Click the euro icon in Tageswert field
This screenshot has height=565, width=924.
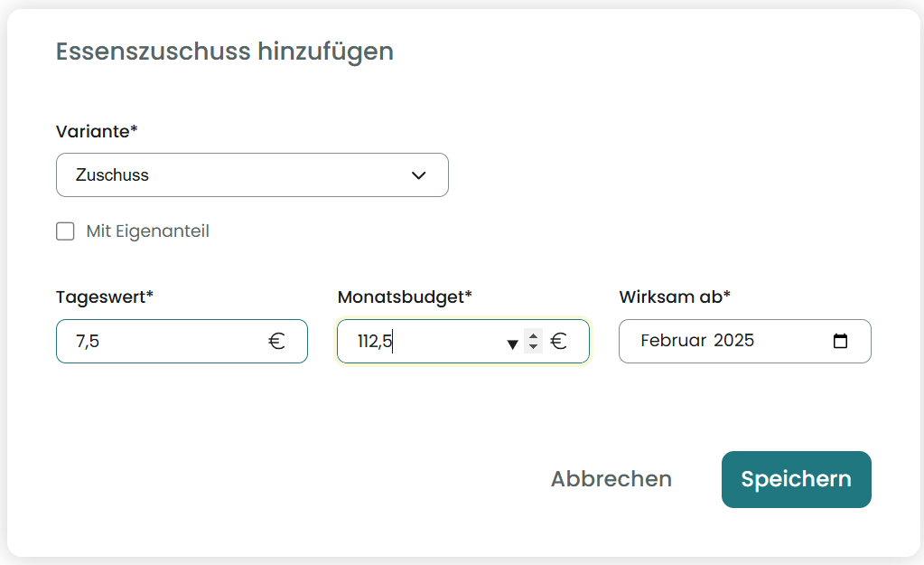tap(276, 342)
